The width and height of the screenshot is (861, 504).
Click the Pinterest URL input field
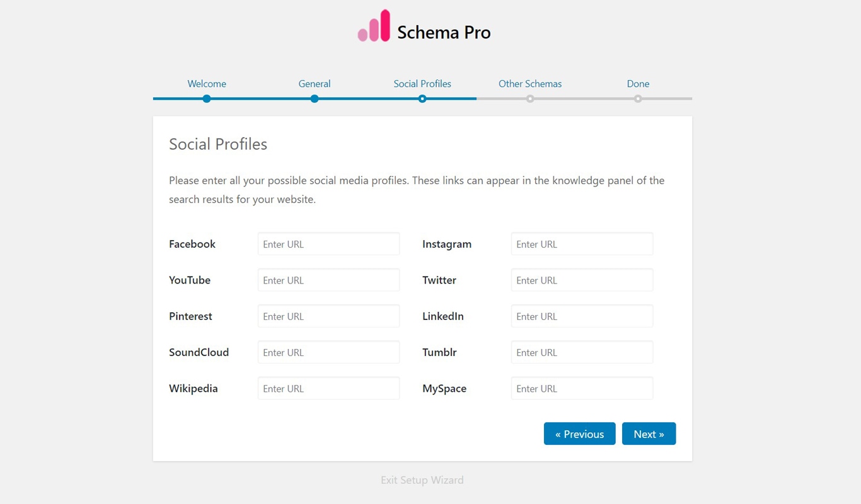click(x=328, y=316)
